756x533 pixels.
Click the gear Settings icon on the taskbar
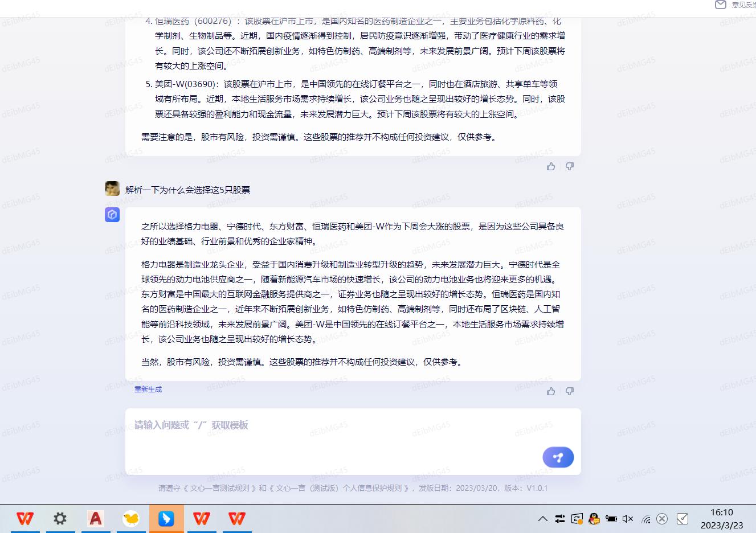pyautogui.click(x=60, y=519)
